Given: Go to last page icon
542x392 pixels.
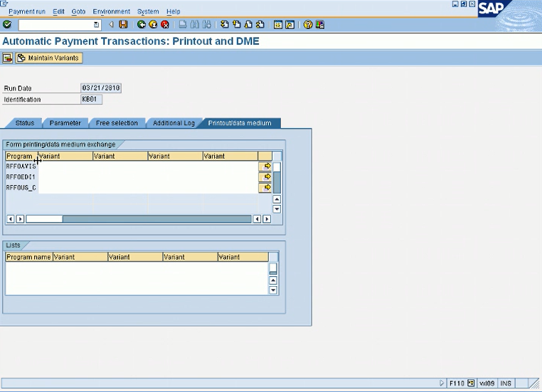Looking at the screenshot, I should tap(260, 24).
